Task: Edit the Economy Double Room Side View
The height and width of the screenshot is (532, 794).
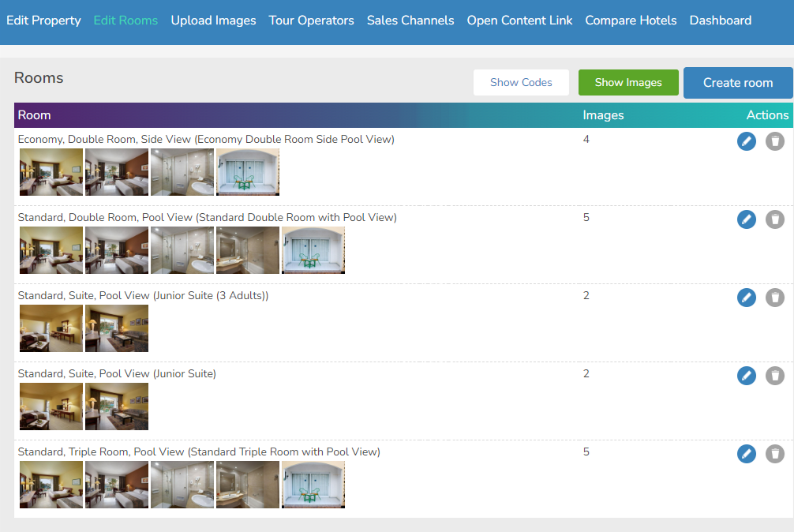Action: point(747,141)
